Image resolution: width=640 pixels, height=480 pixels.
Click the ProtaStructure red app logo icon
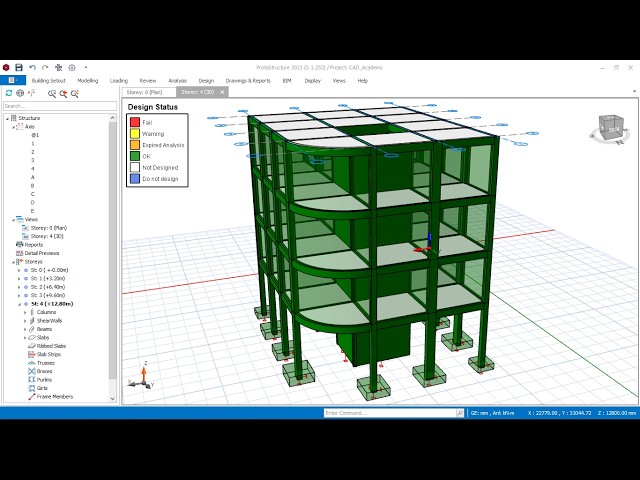coord(6,67)
